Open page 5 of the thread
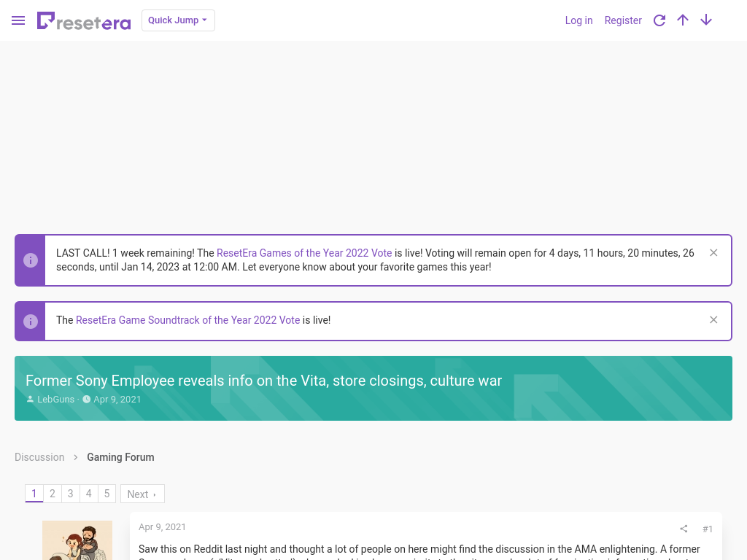747x560 pixels. pos(107,494)
